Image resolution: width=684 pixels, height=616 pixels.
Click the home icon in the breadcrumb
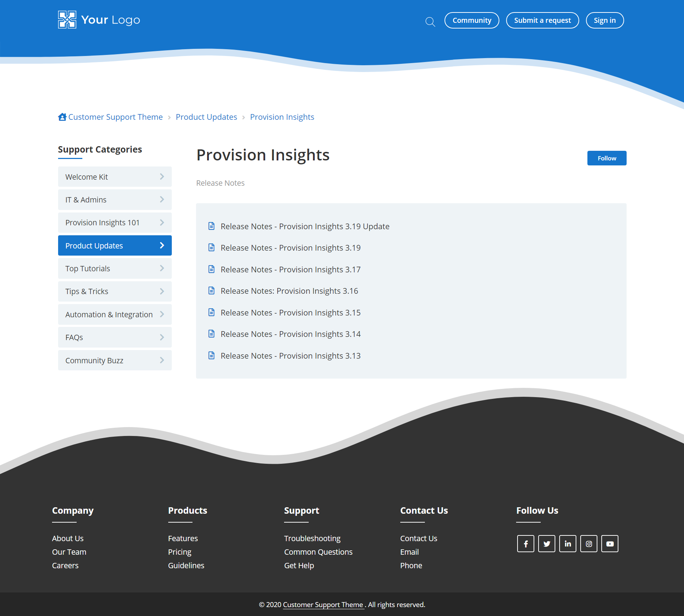62,117
